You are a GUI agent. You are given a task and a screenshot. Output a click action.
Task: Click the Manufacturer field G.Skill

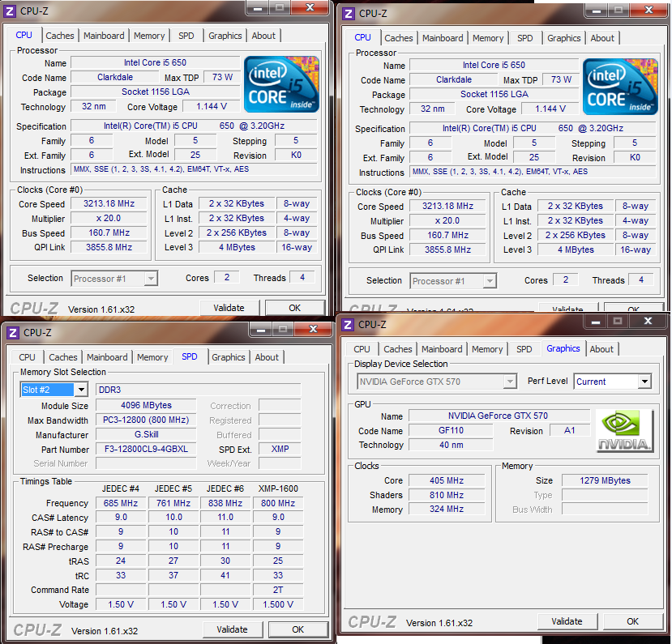(x=146, y=435)
